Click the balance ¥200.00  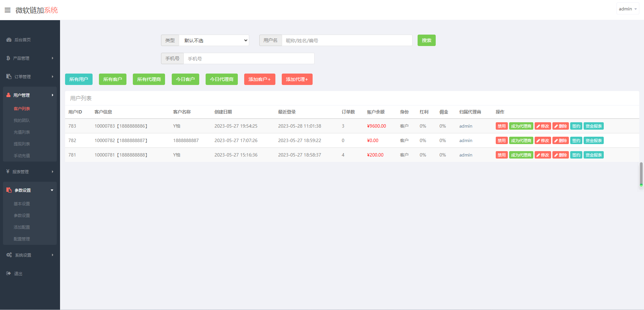tap(375, 155)
